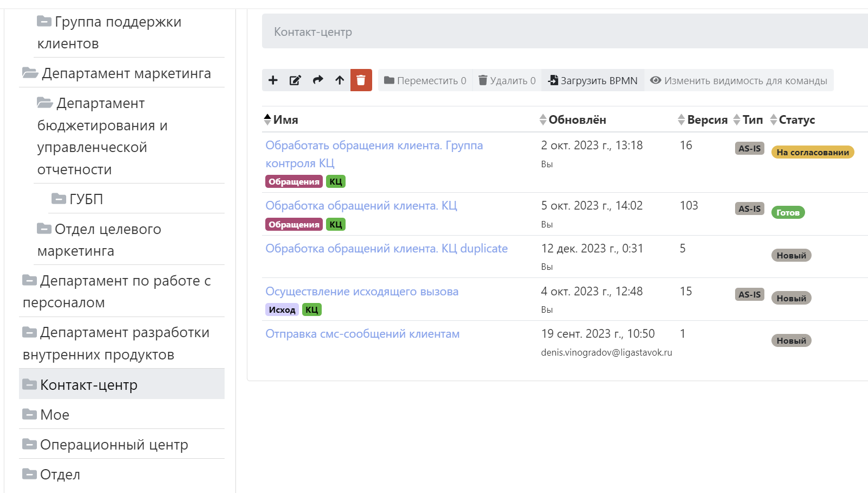Click the Исход tag
The height and width of the screenshot is (493, 868).
pyautogui.click(x=282, y=309)
